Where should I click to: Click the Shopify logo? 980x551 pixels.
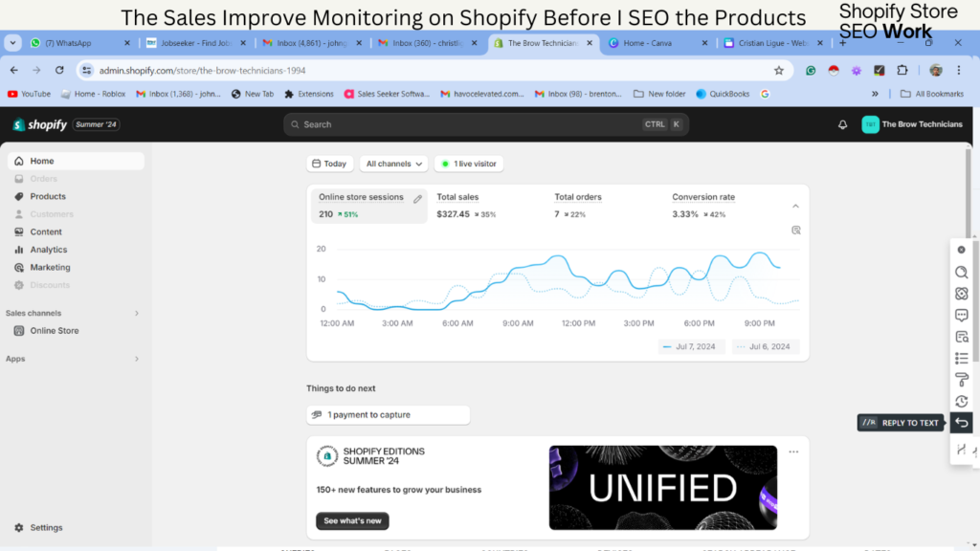click(39, 124)
